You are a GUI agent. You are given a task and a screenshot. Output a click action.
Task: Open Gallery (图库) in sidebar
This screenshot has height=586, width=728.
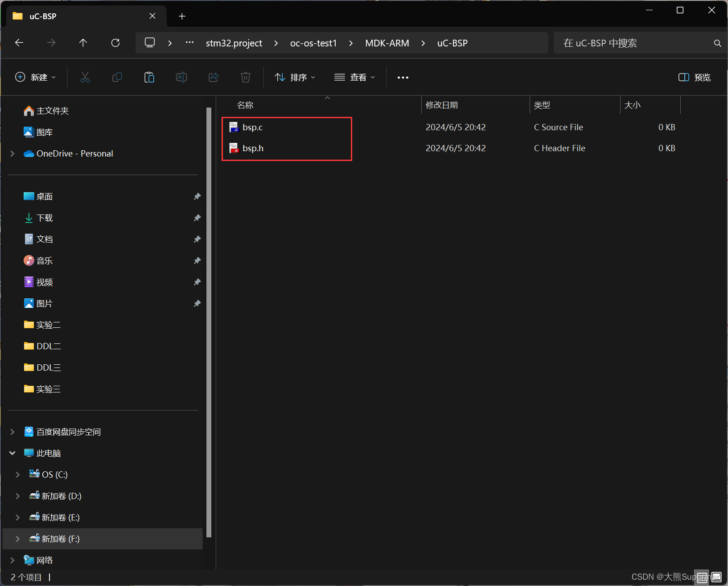(38, 132)
